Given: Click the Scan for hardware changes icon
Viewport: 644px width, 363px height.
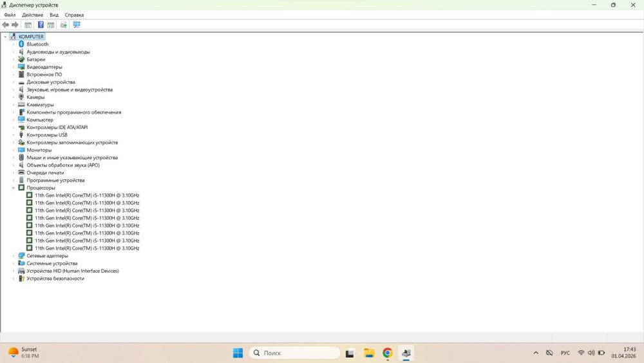Looking at the screenshot, I should click(63, 25).
